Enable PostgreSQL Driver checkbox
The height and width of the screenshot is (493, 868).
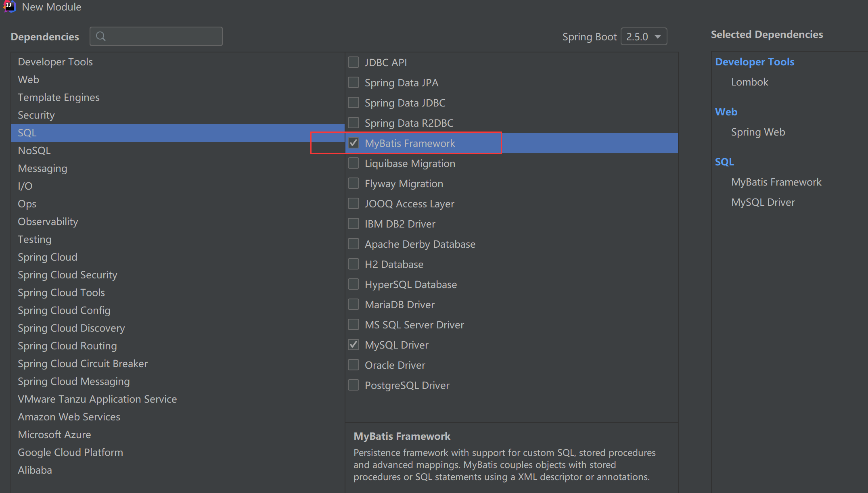pos(353,385)
